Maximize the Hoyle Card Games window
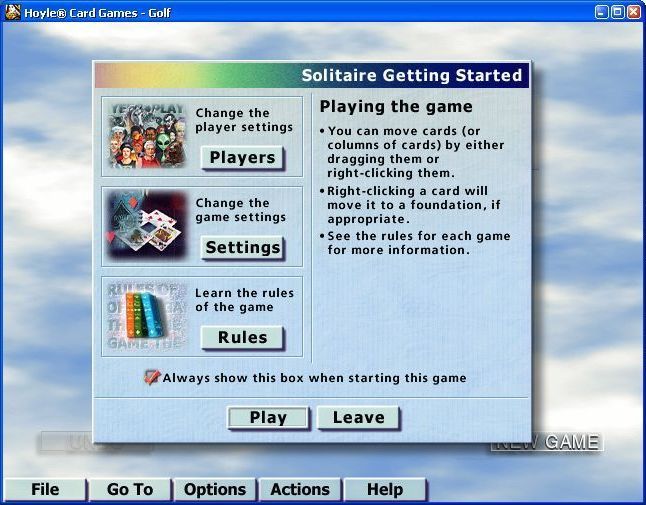Viewport: 646px width, 505px height. [x=618, y=12]
